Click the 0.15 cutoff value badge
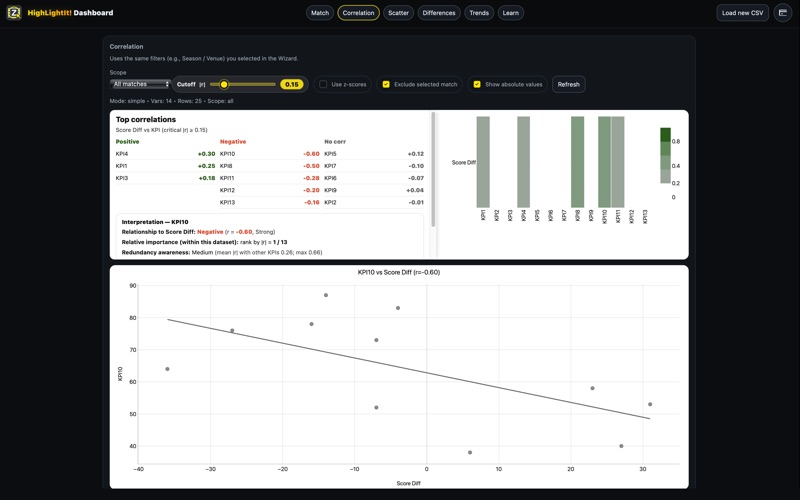This screenshot has height=500, width=800. tap(292, 84)
